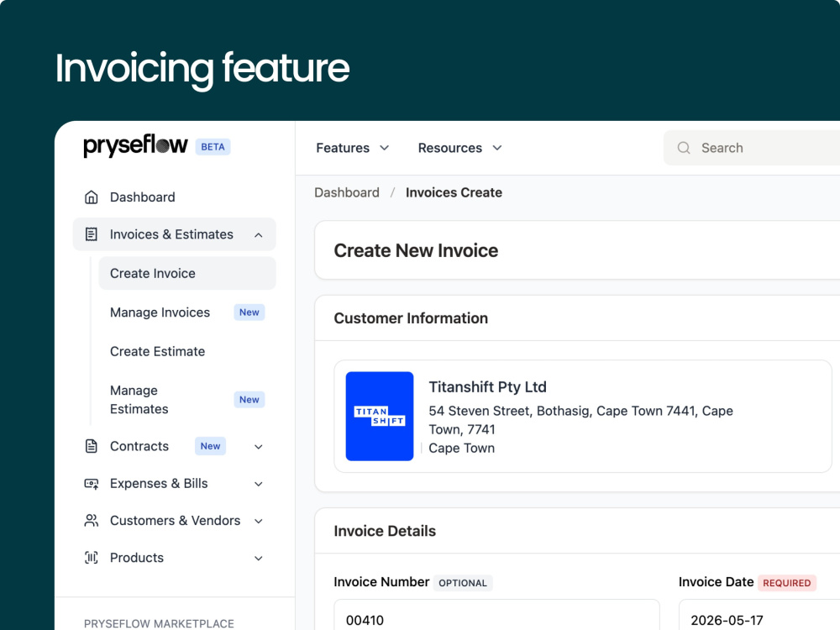840x630 pixels.
Task: Expand the Contracts section chevron
Action: tap(258, 447)
